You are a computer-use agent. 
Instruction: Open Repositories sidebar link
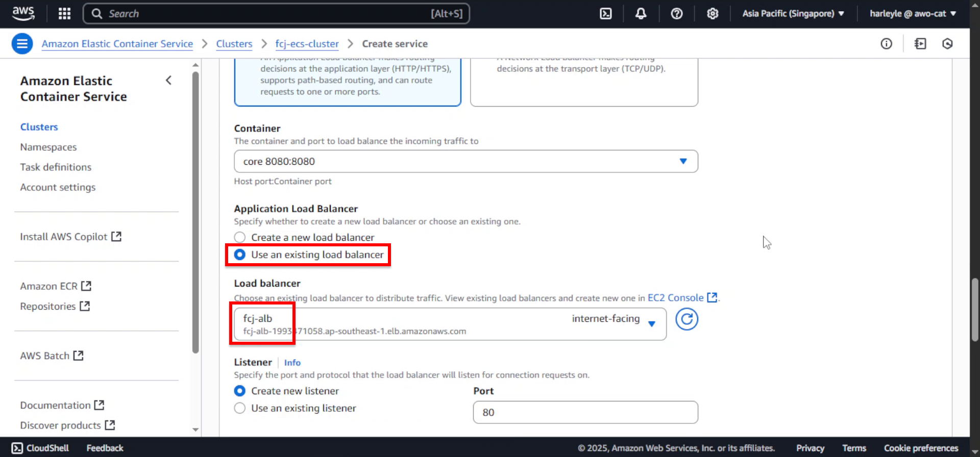click(x=48, y=306)
